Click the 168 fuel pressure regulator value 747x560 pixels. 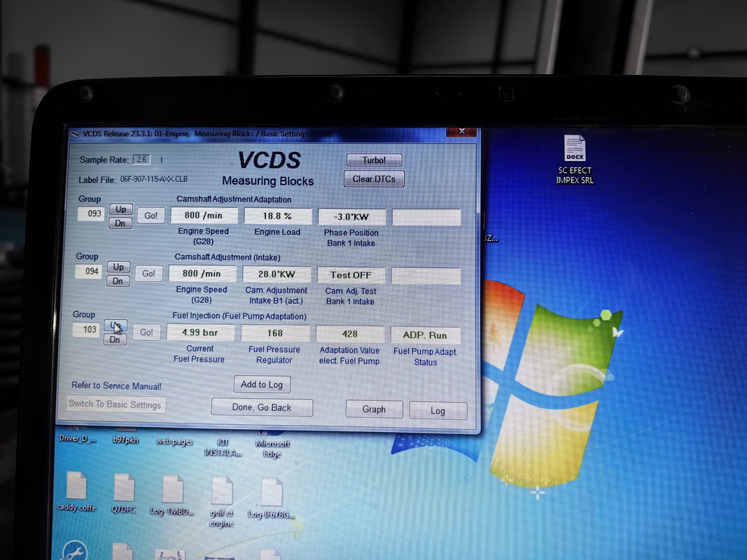(275, 333)
